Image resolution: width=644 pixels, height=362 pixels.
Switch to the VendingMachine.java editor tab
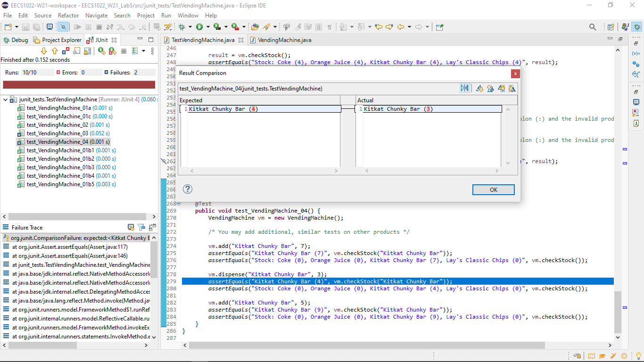(x=284, y=40)
